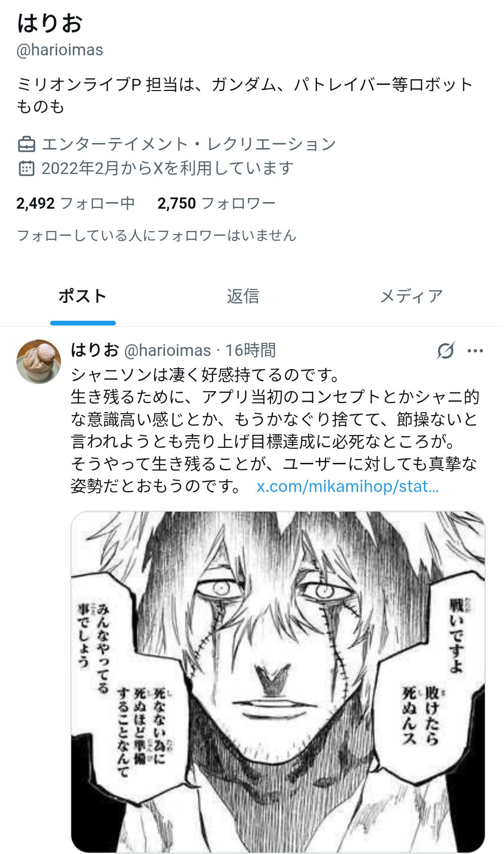Select the ポスト tab
This screenshot has height=854, width=504.
(83, 296)
